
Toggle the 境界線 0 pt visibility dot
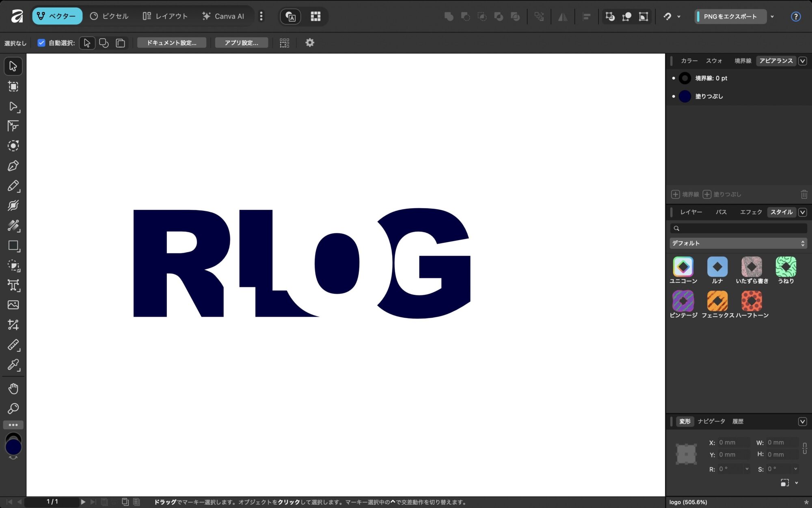pyautogui.click(x=674, y=78)
